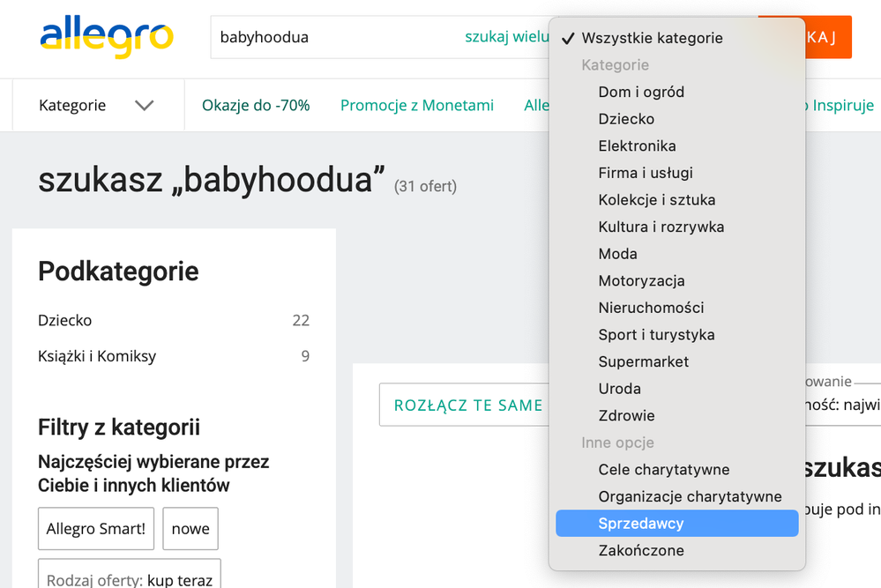881x588 pixels.
Task: Click 'ROZŁĄCZ TE SAME' button
Action: click(464, 405)
